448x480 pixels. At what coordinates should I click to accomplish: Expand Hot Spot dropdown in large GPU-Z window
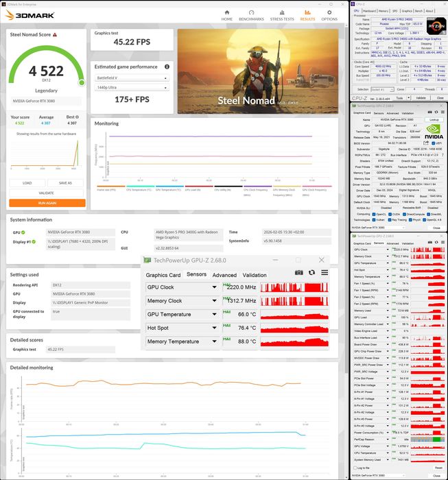tap(214, 328)
